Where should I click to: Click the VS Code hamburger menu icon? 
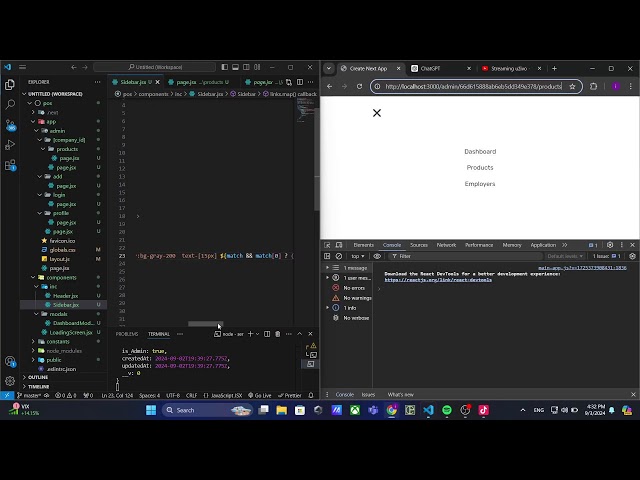click(x=22, y=67)
